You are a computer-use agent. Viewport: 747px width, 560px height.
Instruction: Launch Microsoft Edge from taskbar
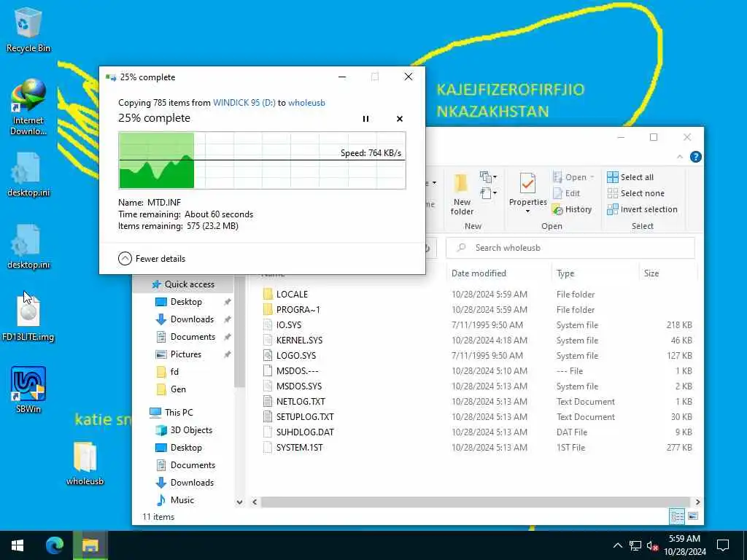click(54, 545)
